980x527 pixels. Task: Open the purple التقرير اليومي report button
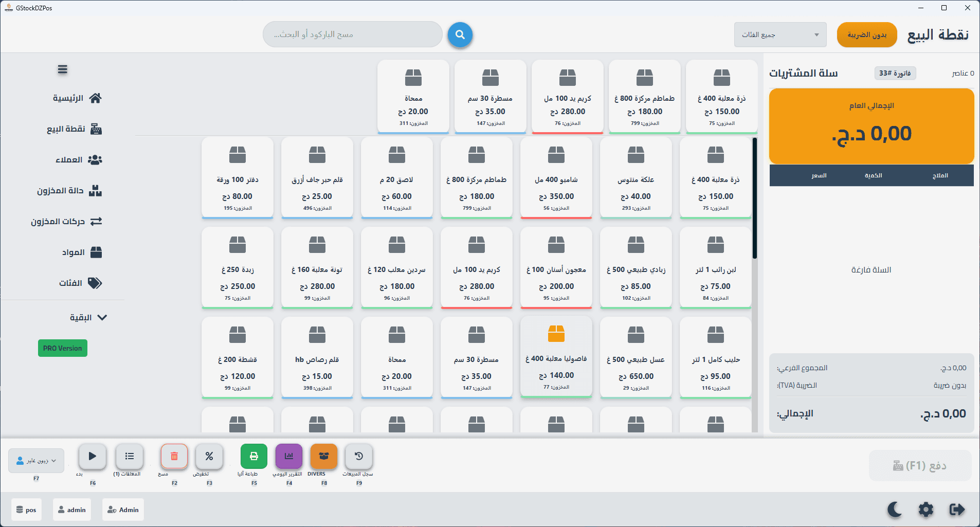[x=289, y=457]
